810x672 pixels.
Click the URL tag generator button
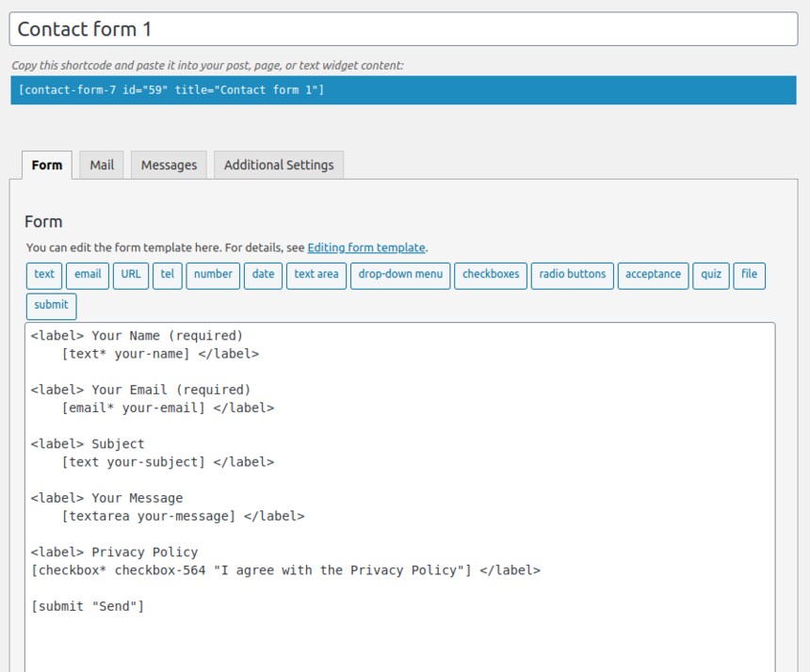click(131, 276)
